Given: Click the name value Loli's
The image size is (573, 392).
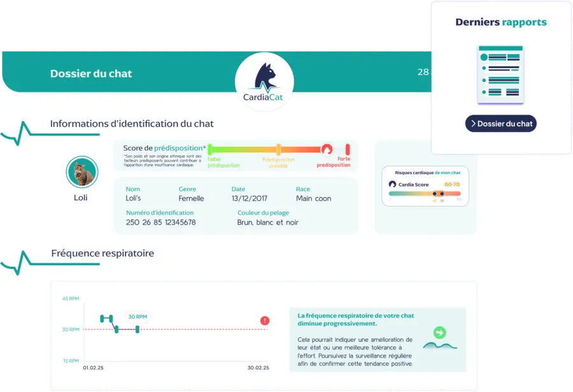Looking at the screenshot, I should coord(133,199).
